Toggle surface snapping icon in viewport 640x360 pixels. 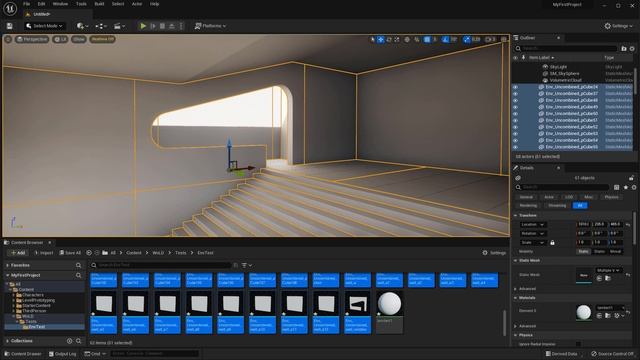pos(417,40)
